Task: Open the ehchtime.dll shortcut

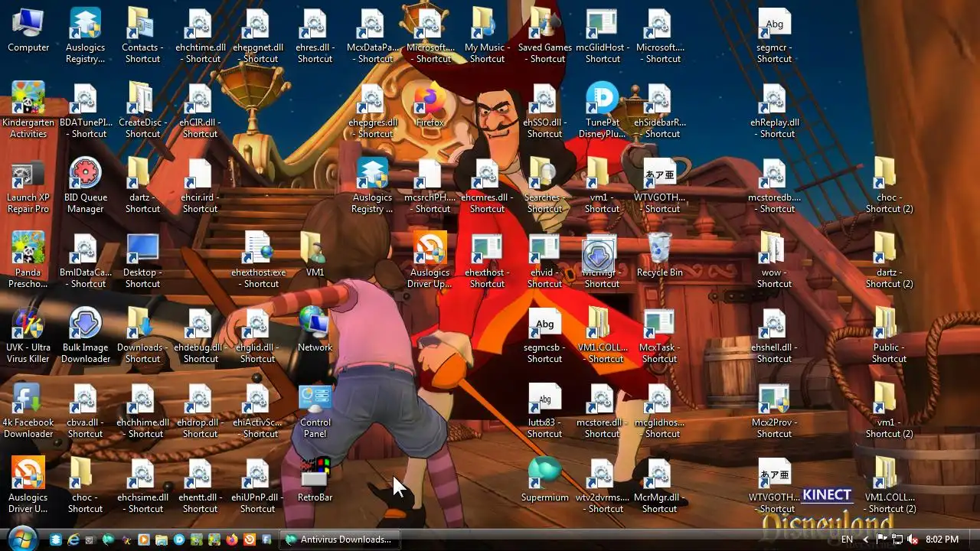Action: tap(200, 36)
